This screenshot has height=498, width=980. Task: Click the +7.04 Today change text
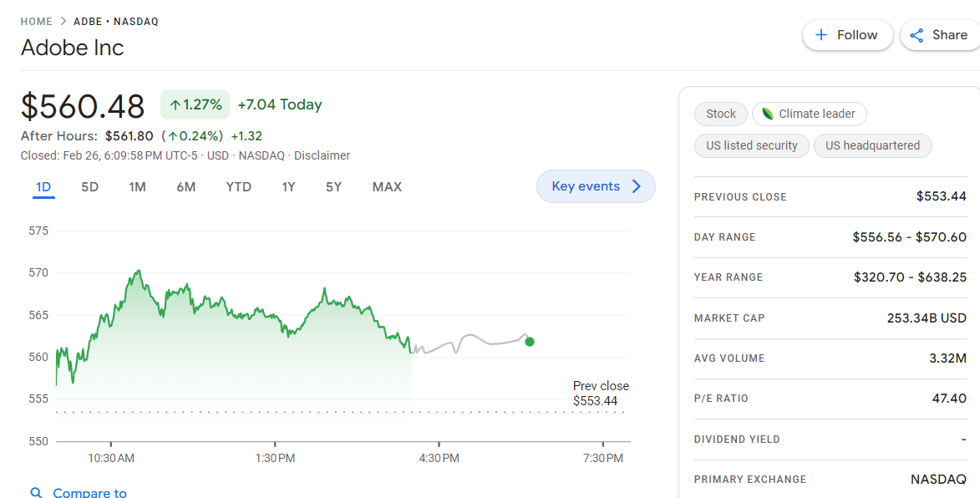coord(280,104)
